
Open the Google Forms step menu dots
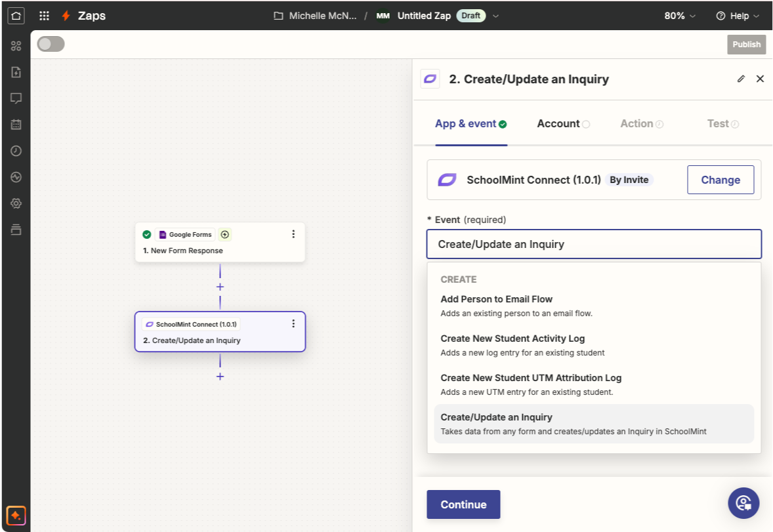pos(293,234)
